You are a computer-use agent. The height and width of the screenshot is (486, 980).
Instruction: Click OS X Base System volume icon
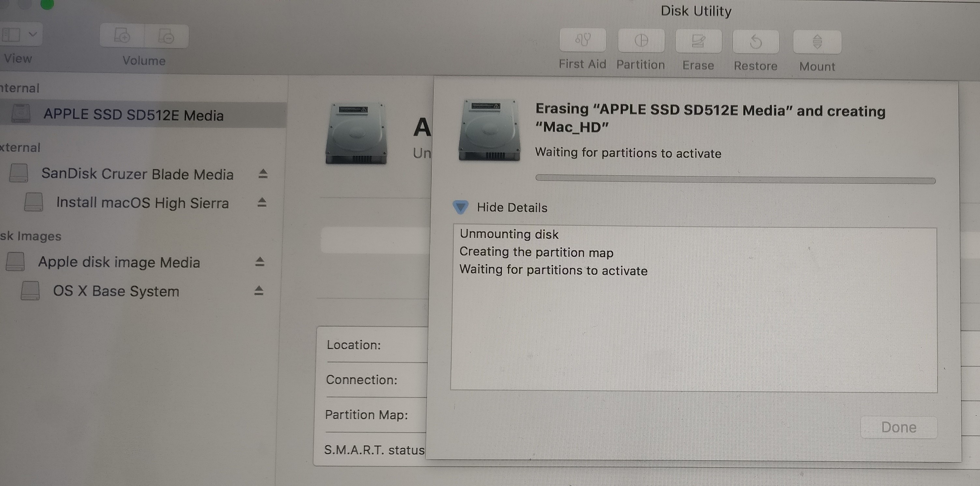click(30, 290)
